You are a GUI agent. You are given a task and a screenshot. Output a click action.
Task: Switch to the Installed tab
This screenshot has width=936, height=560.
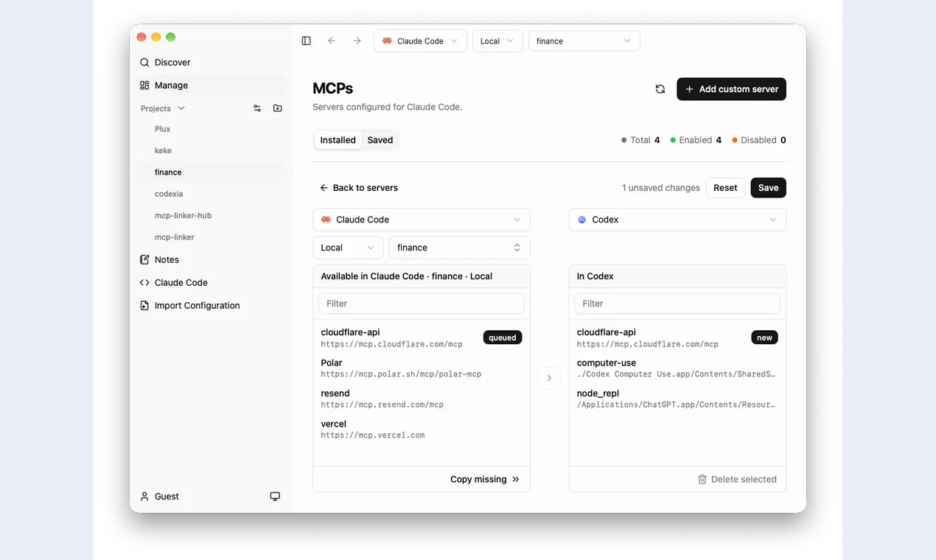coord(338,140)
